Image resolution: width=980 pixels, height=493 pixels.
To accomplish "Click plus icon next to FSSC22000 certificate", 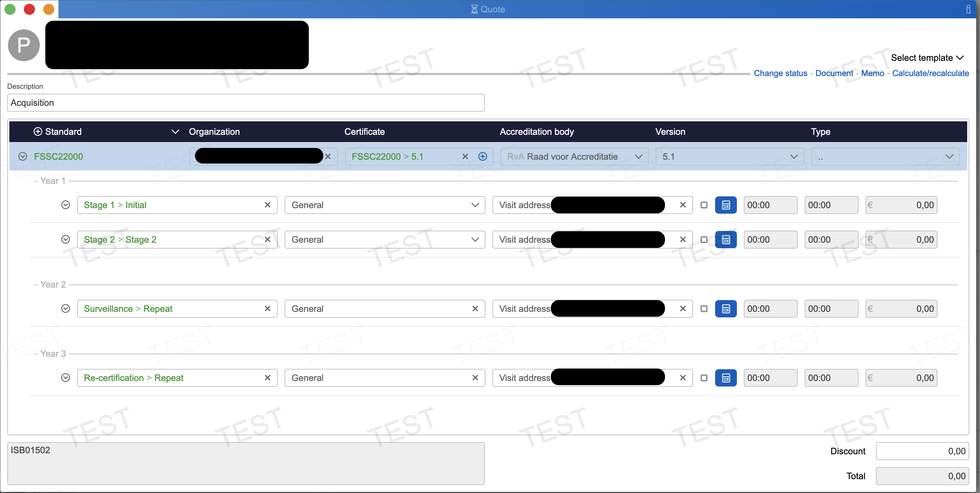I will 482,157.
